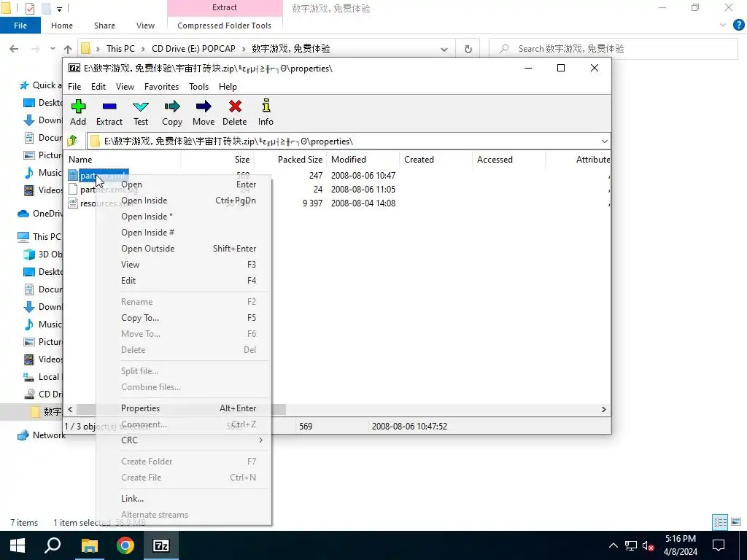747x560 pixels.
Task: Click the 7-Zip horizontal scrollbar right arrow
Action: pyautogui.click(x=603, y=410)
